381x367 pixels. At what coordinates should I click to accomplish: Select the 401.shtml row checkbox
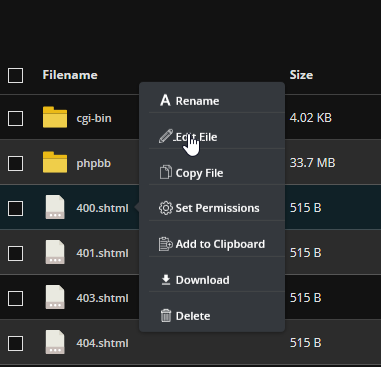pyautogui.click(x=15, y=253)
